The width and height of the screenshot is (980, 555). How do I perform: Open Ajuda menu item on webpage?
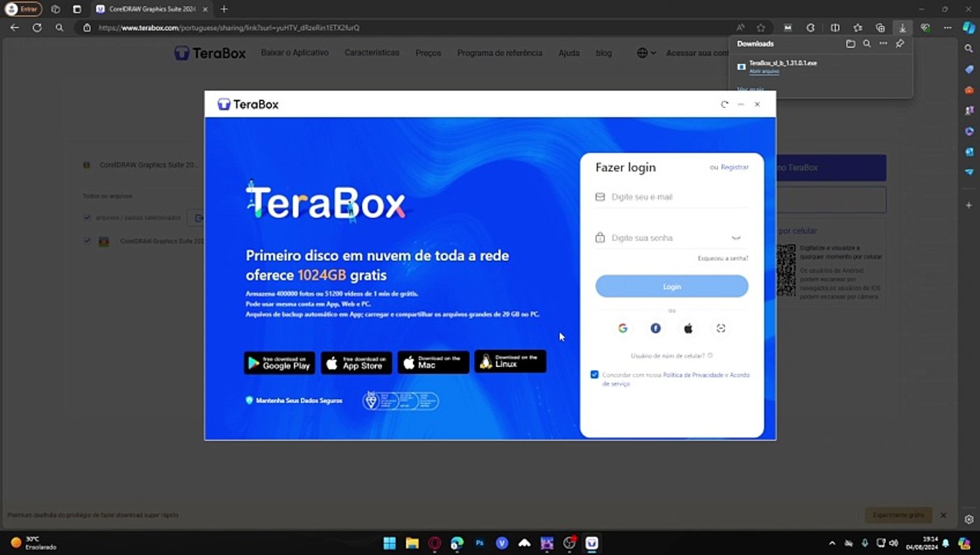569,53
